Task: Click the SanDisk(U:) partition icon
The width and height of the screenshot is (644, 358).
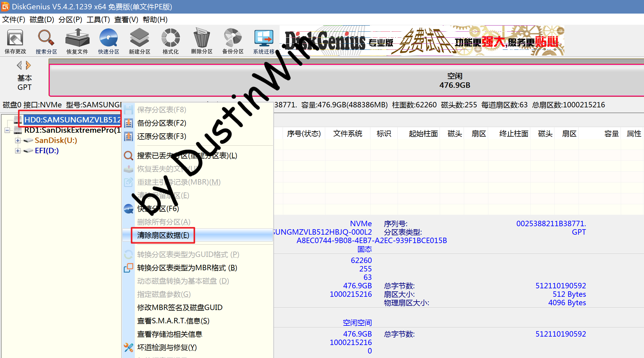Action: click(28, 141)
